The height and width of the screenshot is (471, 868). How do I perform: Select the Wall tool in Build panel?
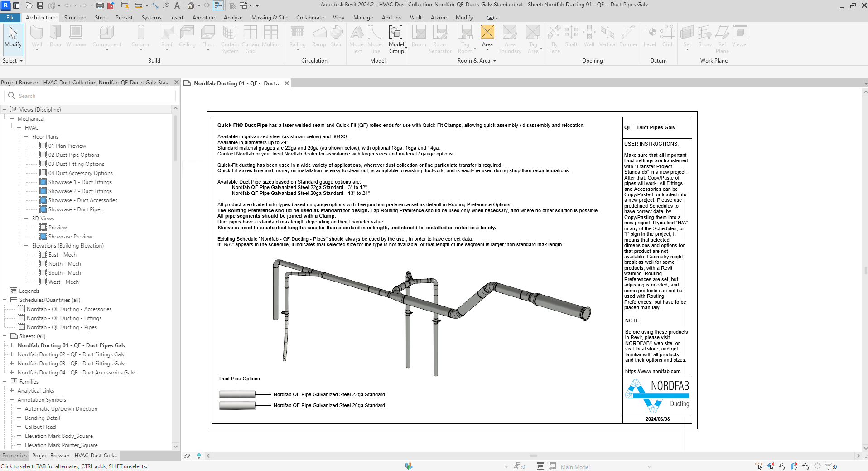tap(36, 36)
